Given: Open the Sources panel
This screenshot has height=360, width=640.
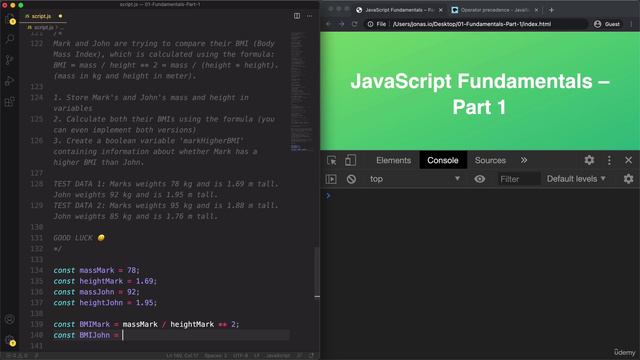Looking at the screenshot, I should click(x=490, y=160).
